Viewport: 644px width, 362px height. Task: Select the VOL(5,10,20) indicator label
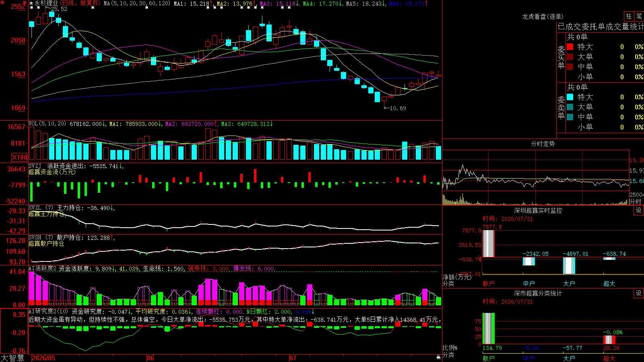(x=47, y=124)
